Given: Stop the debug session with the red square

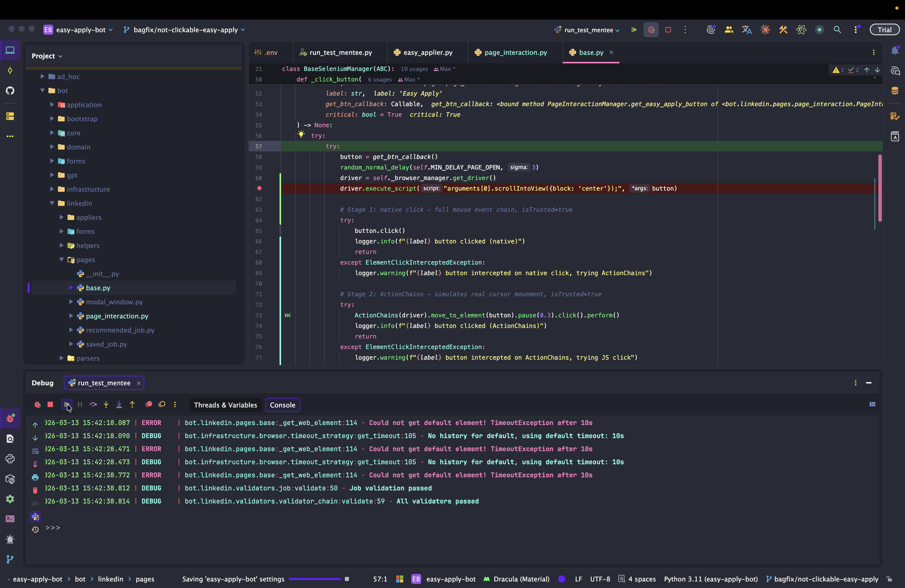Looking at the screenshot, I should pos(50,405).
